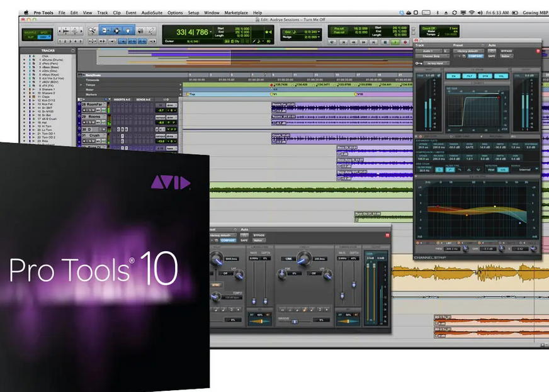Image resolution: width=549 pixels, height=392 pixels.
Task: Open the Native dropdown in delay plug-in
Action: coord(259,240)
